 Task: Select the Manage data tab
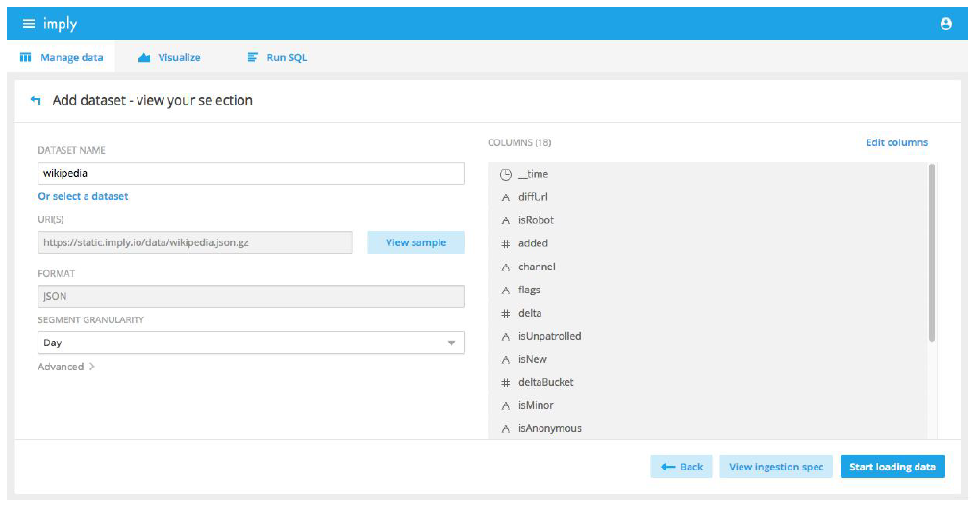(x=62, y=58)
